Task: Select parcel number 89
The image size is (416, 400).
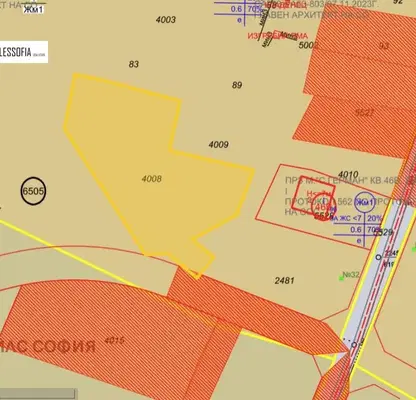Action: [x=237, y=85]
